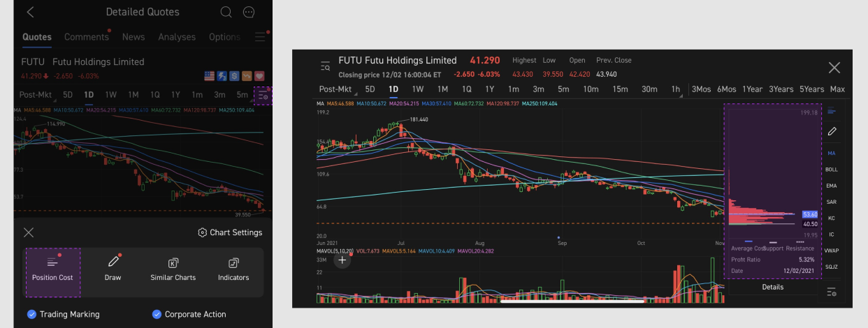Click the lightning bolt badge icon
Screen dimensions: 868x328
pyautogui.click(x=222, y=75)
